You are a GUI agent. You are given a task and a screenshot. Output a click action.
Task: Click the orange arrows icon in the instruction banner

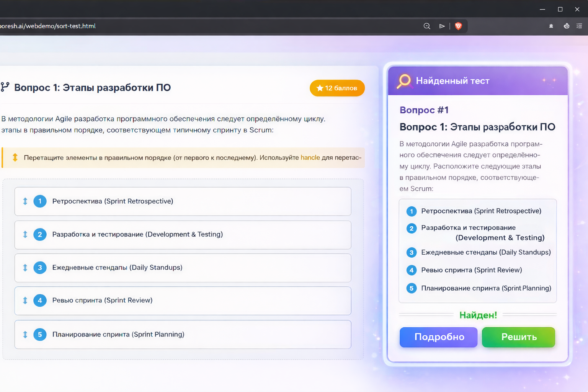coord(15,157)
